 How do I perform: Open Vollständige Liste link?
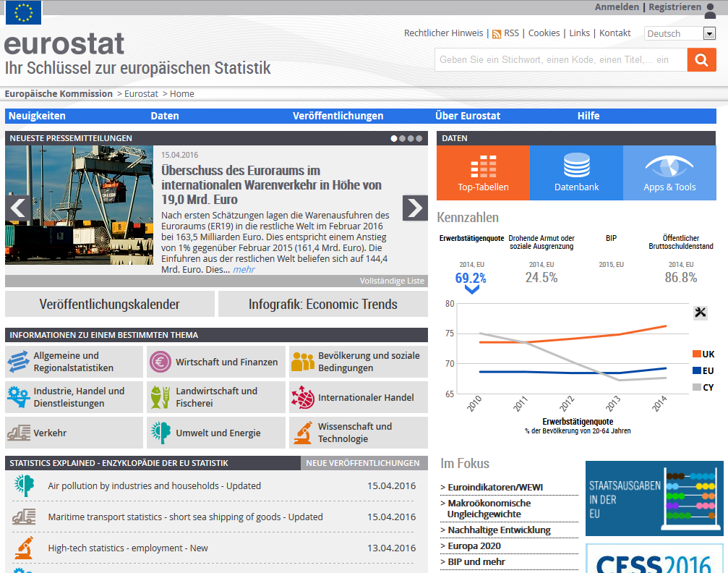pos(392,281)
